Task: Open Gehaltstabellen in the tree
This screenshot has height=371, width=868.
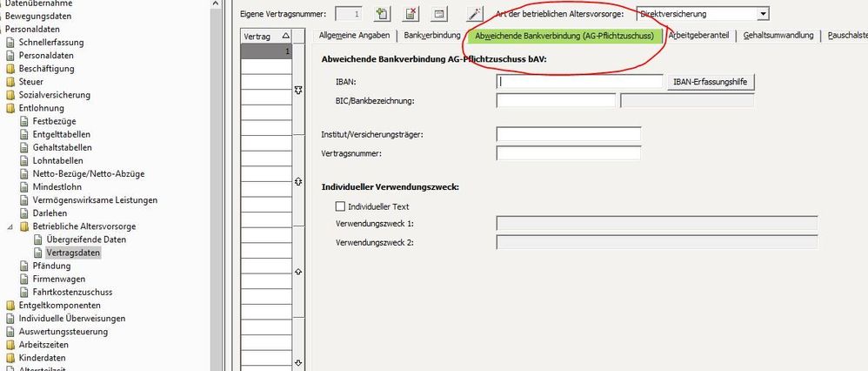Action: (x=62, y=147)
